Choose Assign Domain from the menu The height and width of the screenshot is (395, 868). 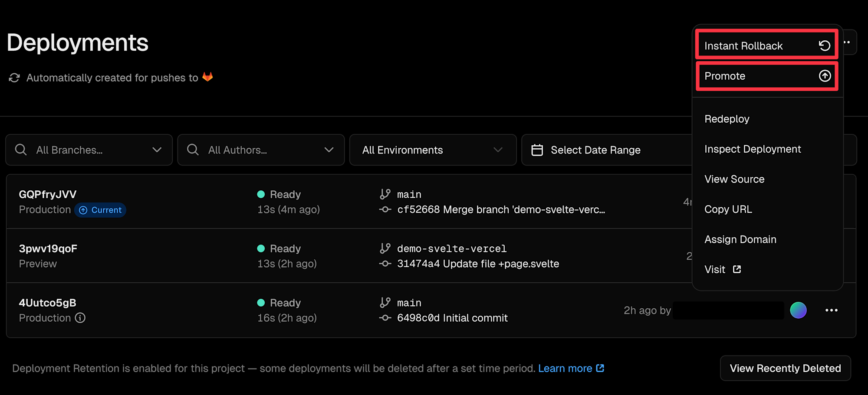tap(740, 239)
